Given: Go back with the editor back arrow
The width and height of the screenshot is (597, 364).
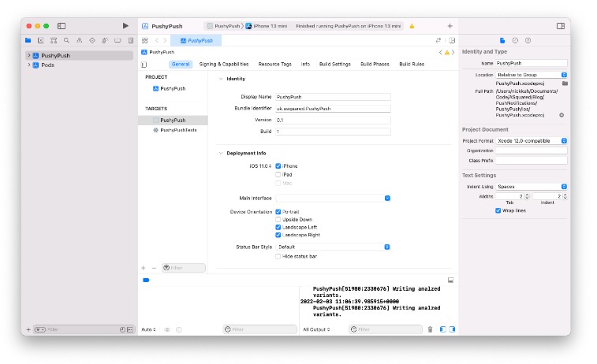Looking at the screenshot, I should pos(157,40).
